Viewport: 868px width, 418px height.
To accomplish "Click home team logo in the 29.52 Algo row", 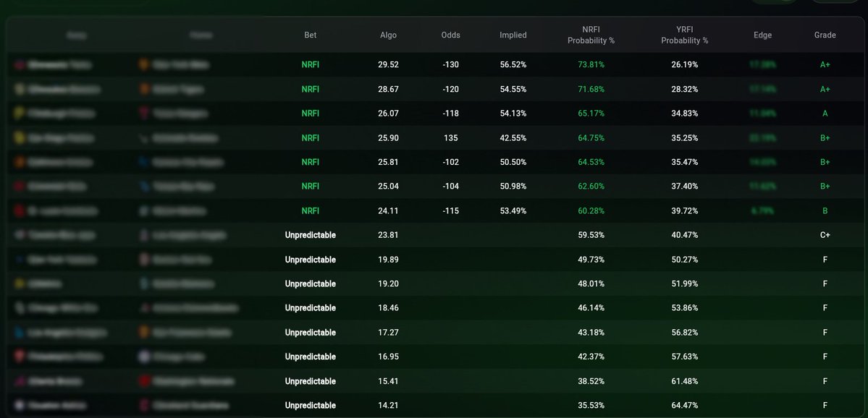I will click(x=144, y=64).
